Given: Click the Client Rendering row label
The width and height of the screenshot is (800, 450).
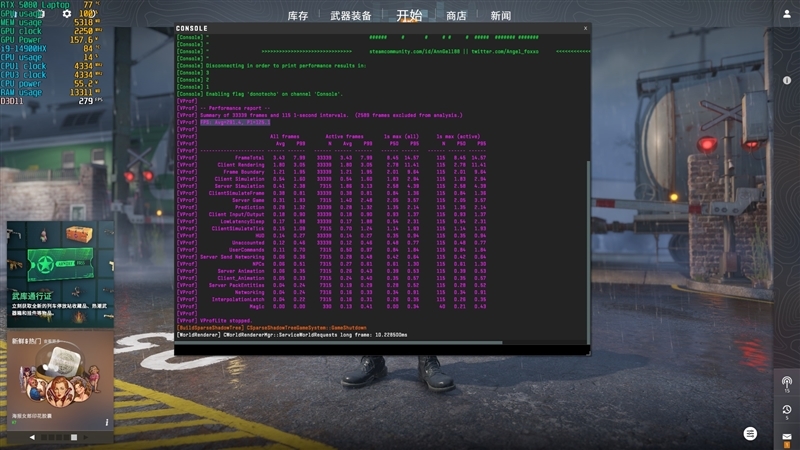Looking at the screenshot, I should pyautogui.click(x=241, y=165).
